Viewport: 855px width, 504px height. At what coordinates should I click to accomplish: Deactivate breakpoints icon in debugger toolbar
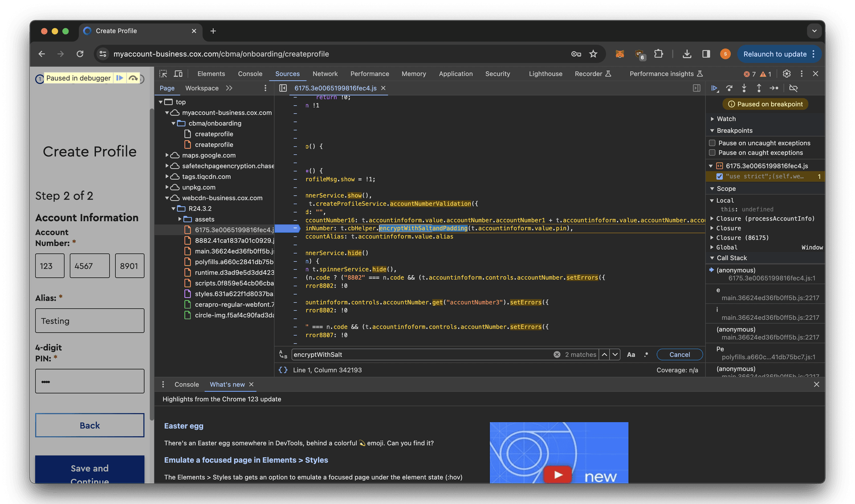tap(793, 88)
